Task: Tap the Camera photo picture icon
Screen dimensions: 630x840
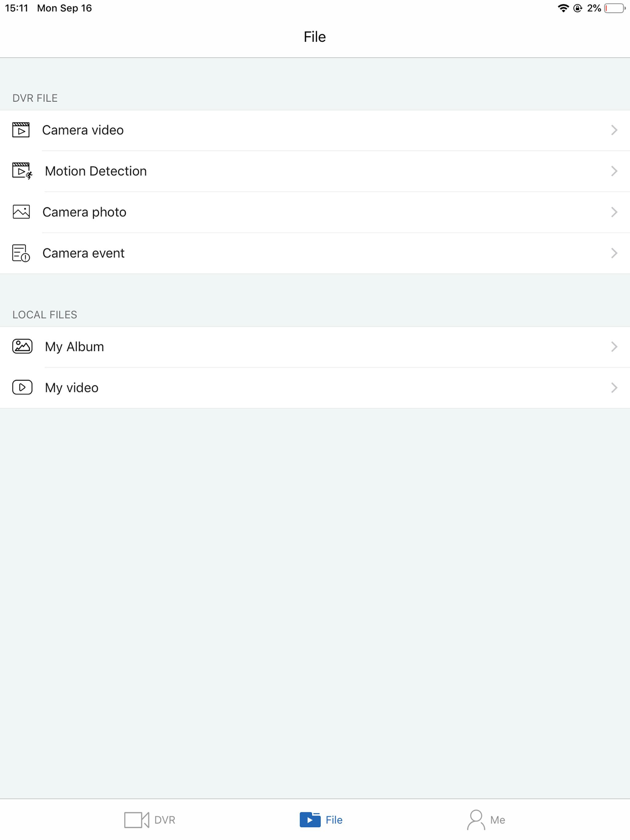Action: (21, 212)
